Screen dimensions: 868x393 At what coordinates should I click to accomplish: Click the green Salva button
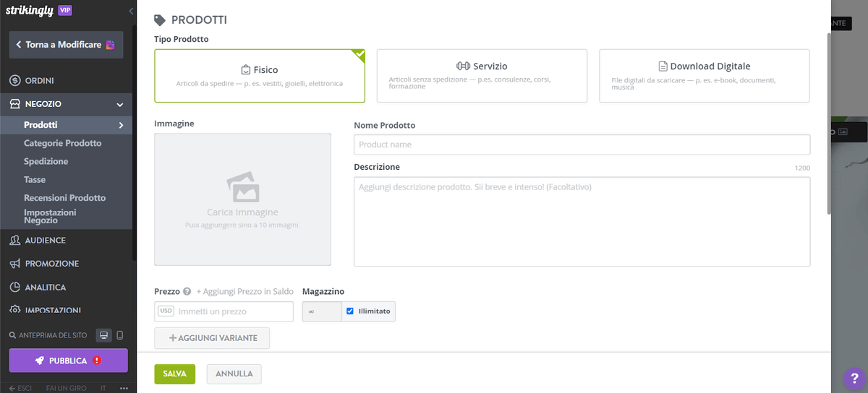point(174,373)
